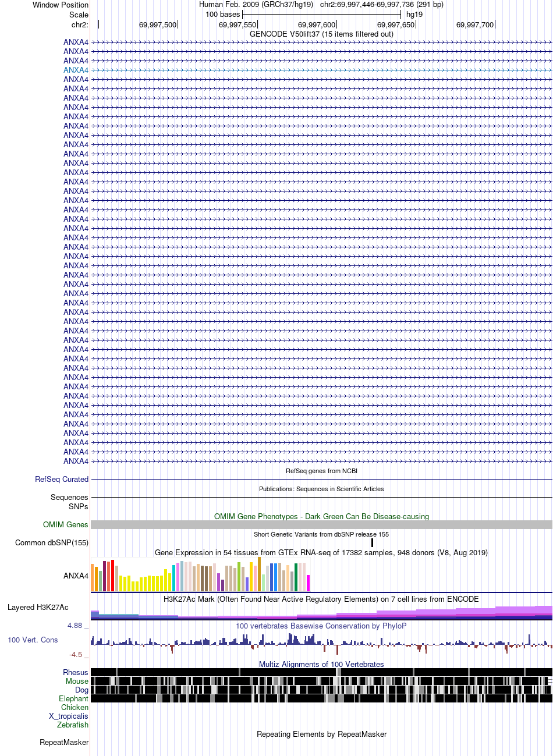
Task: Select the Elephant alignment row label
Action: coord(74,699)
